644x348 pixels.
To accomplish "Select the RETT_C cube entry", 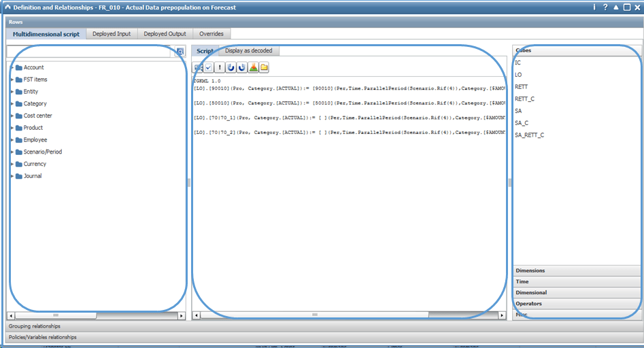I will (524, 99).
